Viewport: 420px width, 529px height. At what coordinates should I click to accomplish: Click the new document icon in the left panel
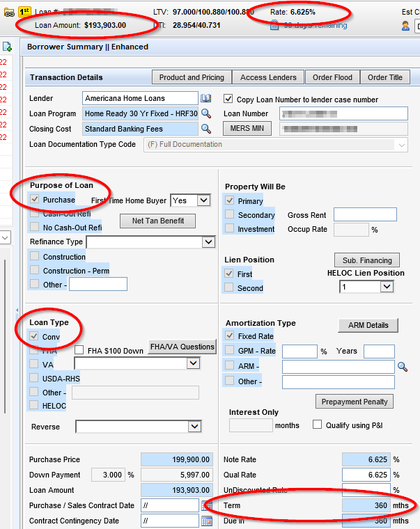click(x=7, y=47)
